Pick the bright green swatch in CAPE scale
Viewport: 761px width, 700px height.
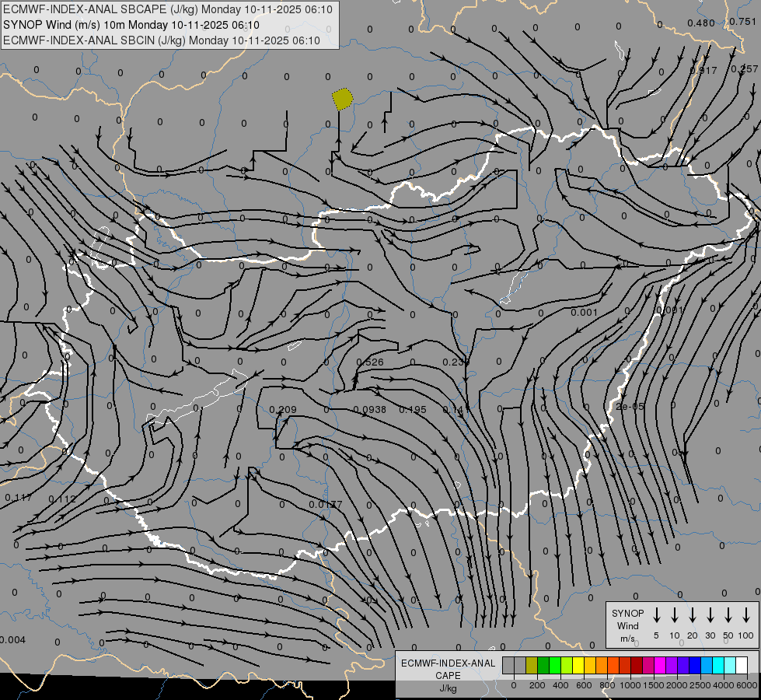pyautogui.click(x=555, y=666)
